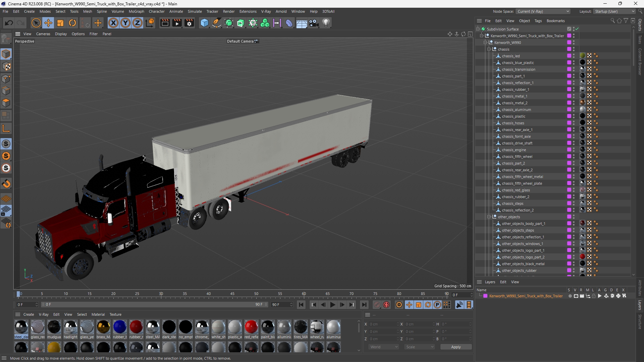Viewport: 644px width, 362px height.
Task: Activate the Scale tool
Action: tap(60, 23)
